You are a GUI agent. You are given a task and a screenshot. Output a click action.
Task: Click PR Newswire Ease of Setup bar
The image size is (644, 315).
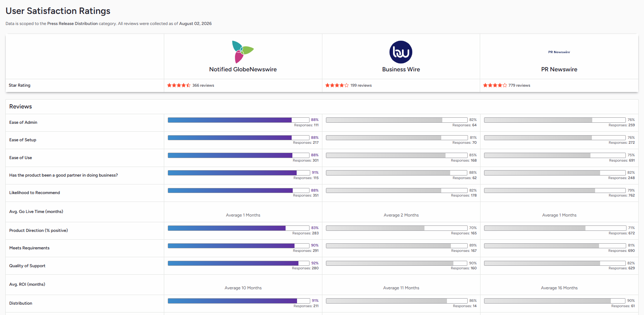click(x=555, y=138)
